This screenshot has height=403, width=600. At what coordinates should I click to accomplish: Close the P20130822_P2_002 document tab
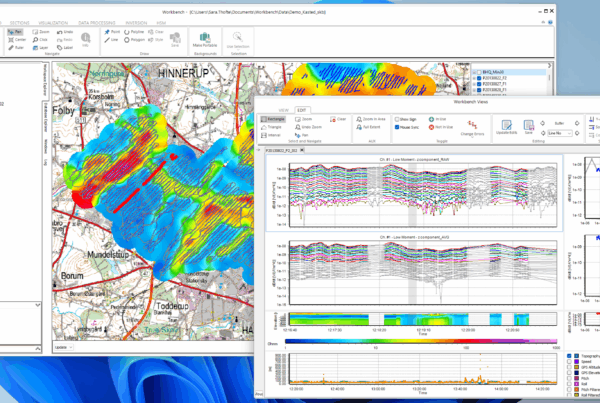(302, 150)
